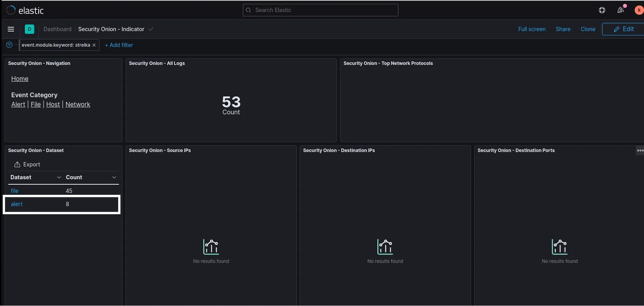Image resolution: width=644 pixels, height=306 pixels.
Task: Remove the strelka filter with X
Action: [x=94, y=45]
